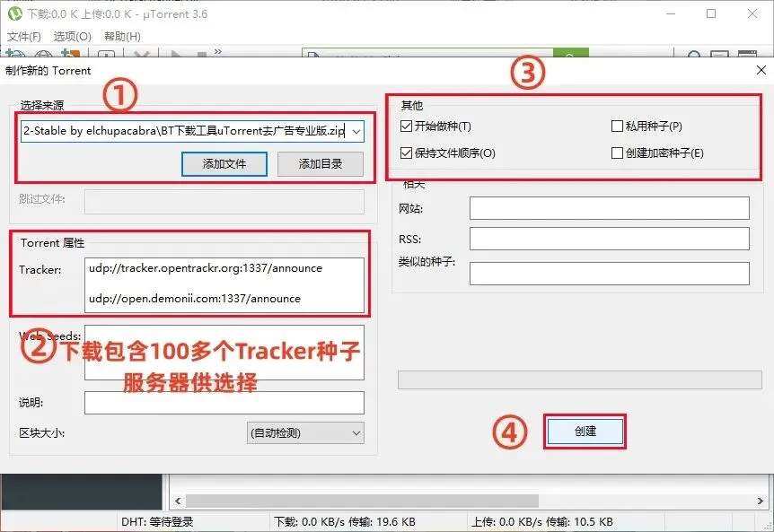
Task: Click the 添加文件 button
Action: (x=224, y=163)
